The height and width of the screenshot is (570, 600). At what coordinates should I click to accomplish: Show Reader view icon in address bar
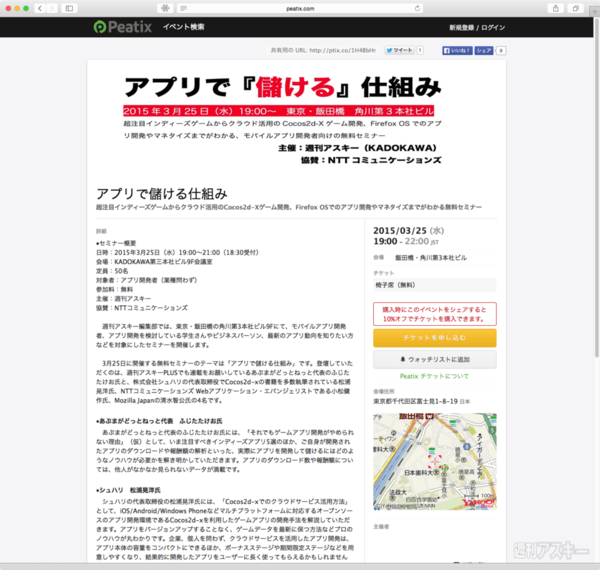click(x=184, y=8)
